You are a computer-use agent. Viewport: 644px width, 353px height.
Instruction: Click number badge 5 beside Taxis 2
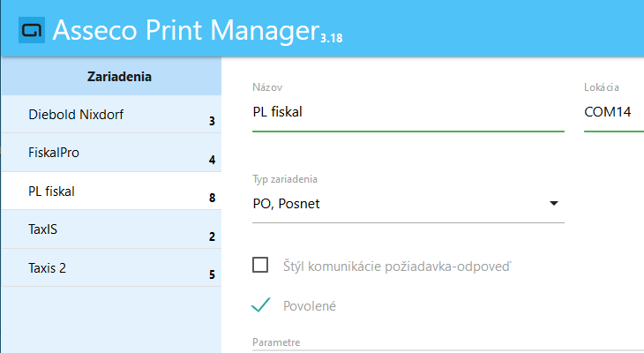click(212, 274)
